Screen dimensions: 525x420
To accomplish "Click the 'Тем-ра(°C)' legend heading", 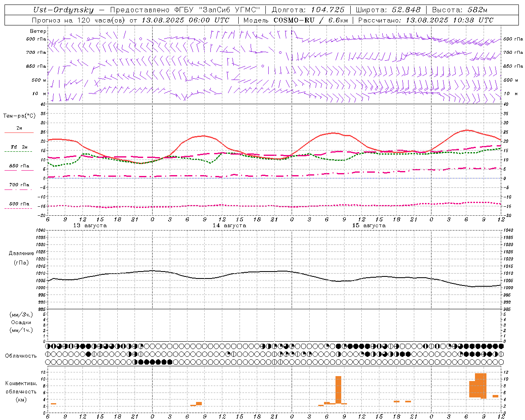I will (x=19, y=116).
